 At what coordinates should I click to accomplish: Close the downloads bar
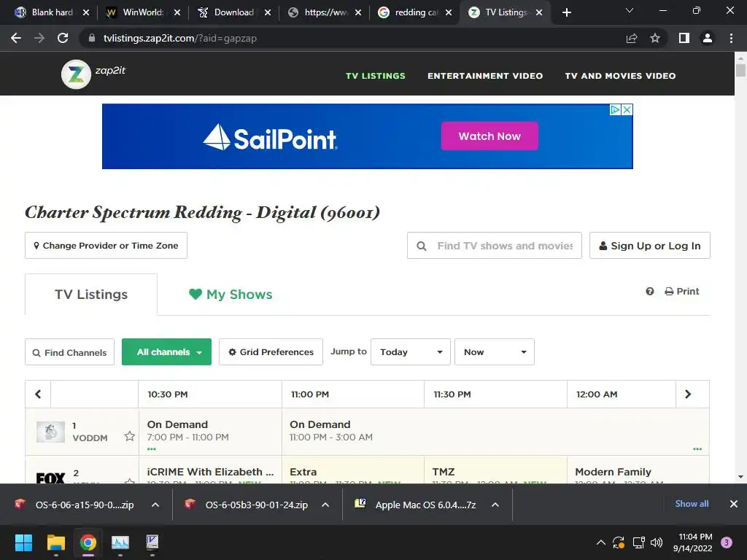[734, 504]
